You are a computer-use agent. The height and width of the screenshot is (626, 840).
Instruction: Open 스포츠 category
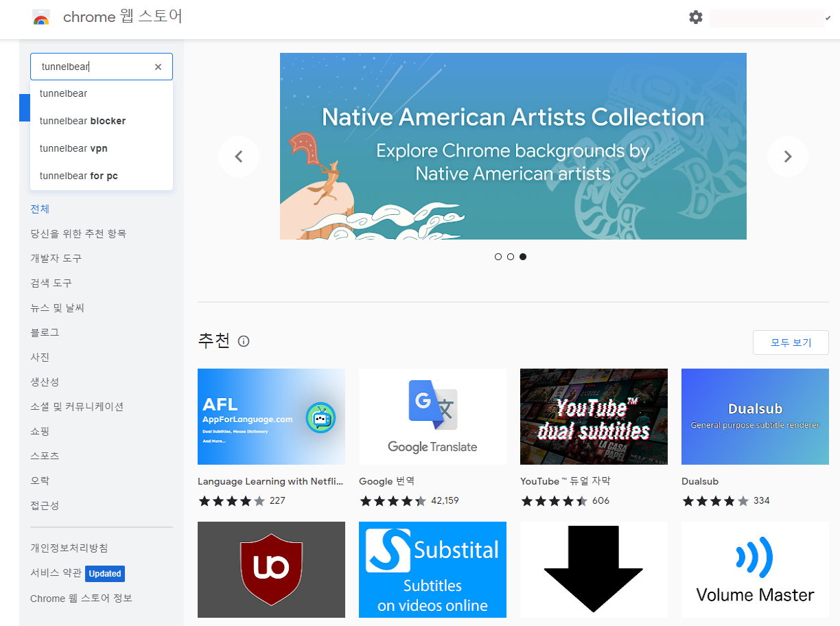[x=45, y=456]
